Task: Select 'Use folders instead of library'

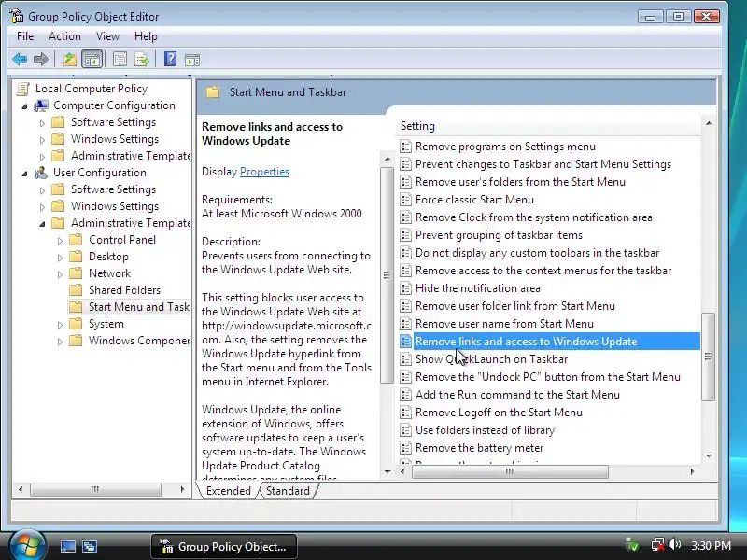Action: (x=485, y=430)
